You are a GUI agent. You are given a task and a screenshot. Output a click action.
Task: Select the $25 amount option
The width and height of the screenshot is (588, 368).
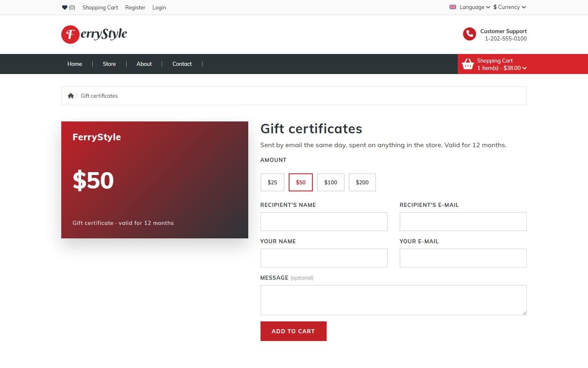tap(272, 182)
